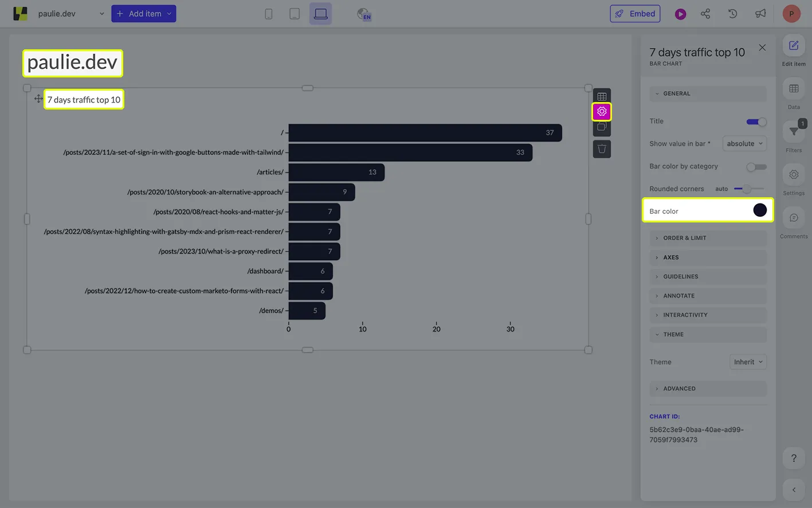The height and width of the screenshot is (508, 812).
Task: Click the megaphone announcements icon
Action: pos(760,14)
